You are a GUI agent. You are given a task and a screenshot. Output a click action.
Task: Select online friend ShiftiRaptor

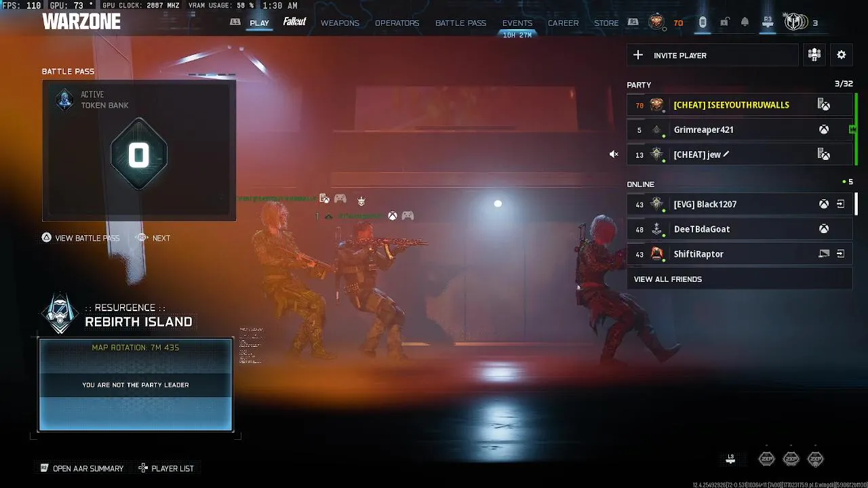coord(740,254)
